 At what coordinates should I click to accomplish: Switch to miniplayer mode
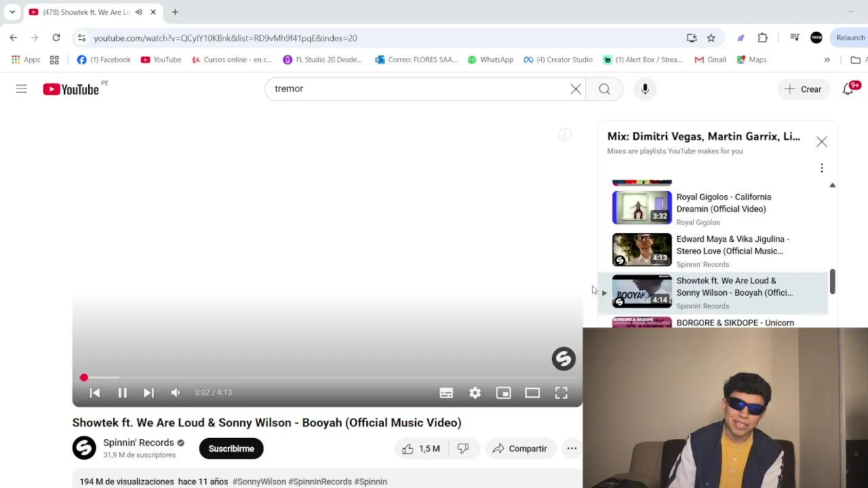tap(503, 393)
